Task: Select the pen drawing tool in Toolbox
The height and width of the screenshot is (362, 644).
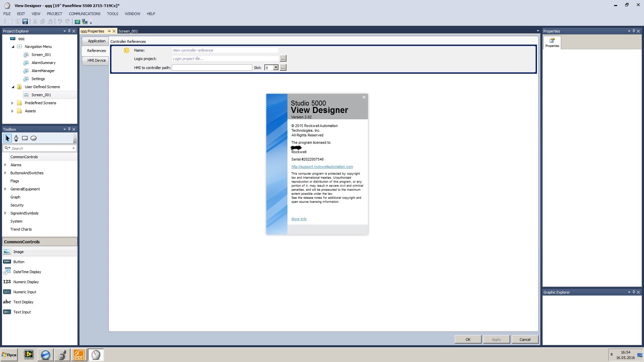Action: (16, 138)
